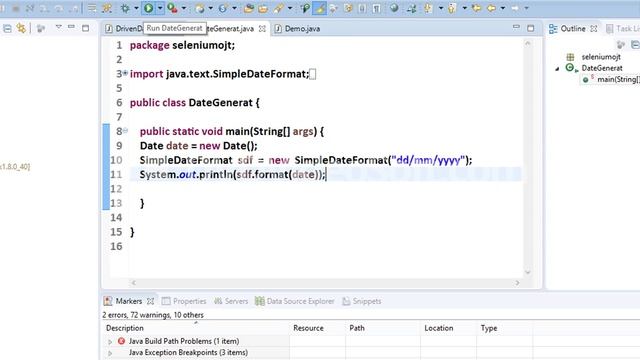
Task: Click the Run Last Tool (external tools) icon
Action: pyautogui.click(x=172, y=8)
